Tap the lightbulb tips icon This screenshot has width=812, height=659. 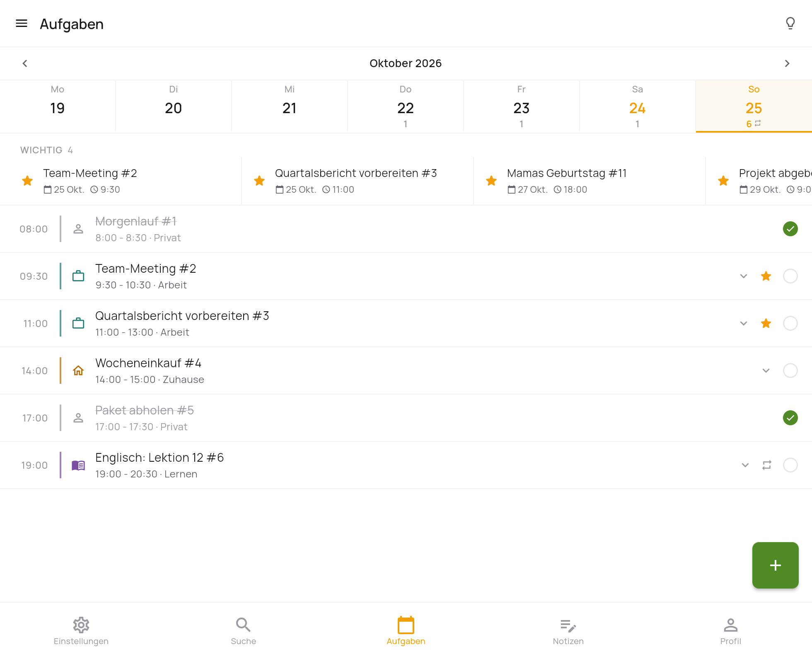(790, 24)
